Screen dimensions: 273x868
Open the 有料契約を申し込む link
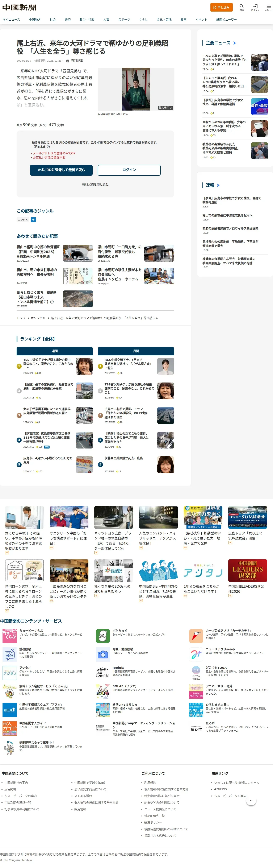tap(95, 184)
